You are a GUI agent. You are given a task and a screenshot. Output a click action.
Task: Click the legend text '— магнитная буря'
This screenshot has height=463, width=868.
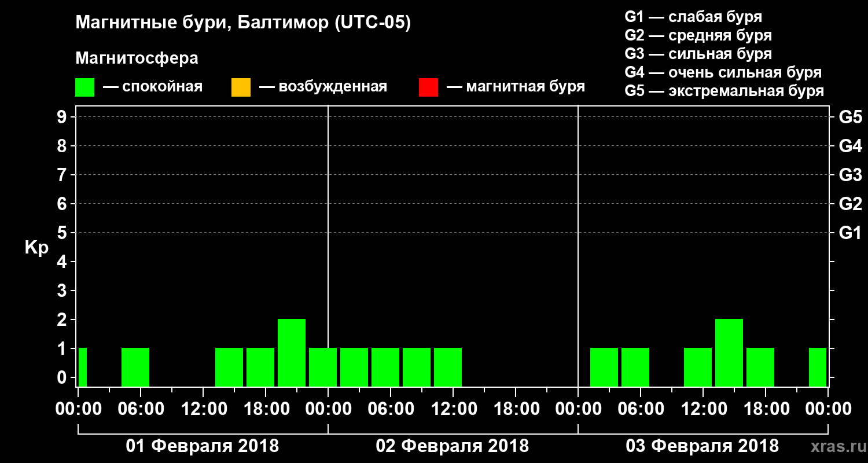(x=516, y=87)
